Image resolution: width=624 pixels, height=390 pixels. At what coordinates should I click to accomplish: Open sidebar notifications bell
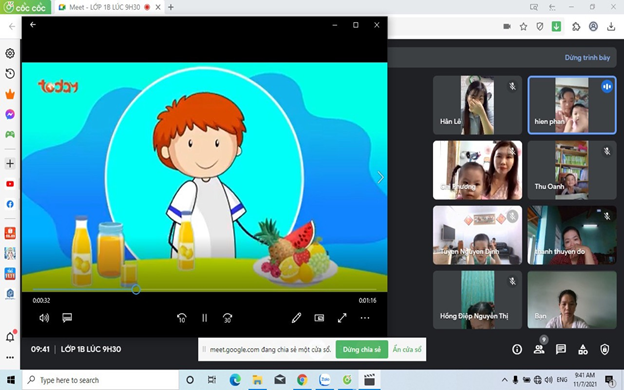click(10, 337)
